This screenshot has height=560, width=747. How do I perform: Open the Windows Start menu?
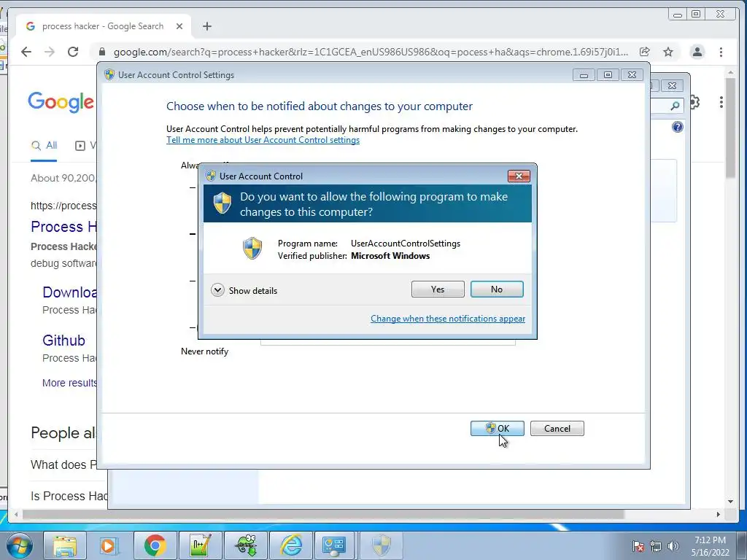click(20, 545)
